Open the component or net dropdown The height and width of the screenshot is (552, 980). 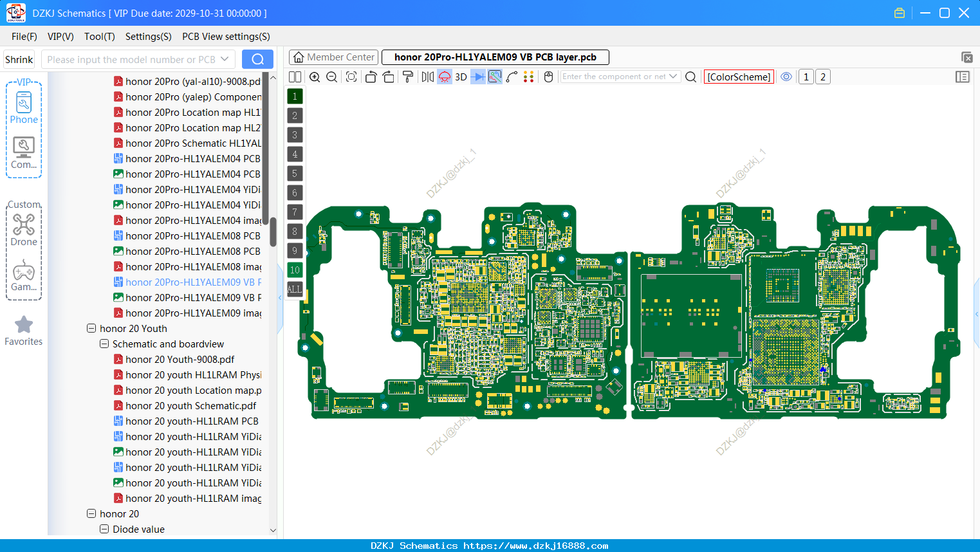point(673,77)
